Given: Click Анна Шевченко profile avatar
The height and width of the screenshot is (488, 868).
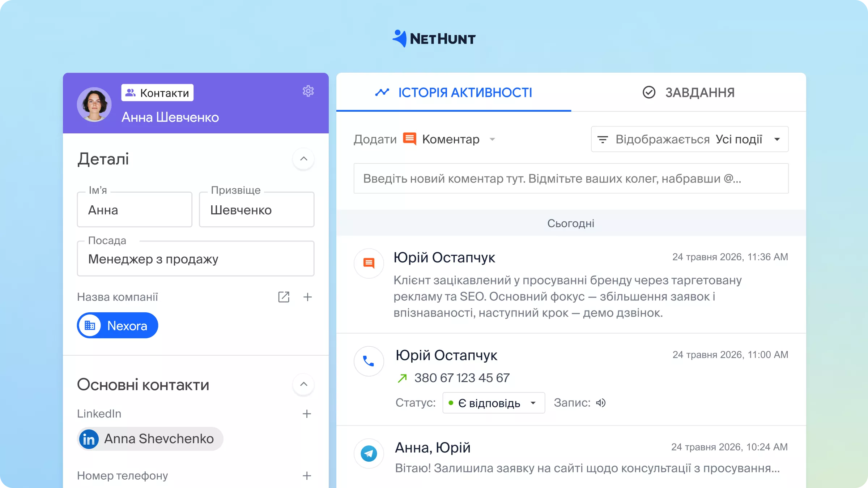Looking at the screenshot, I should point(94,104).
